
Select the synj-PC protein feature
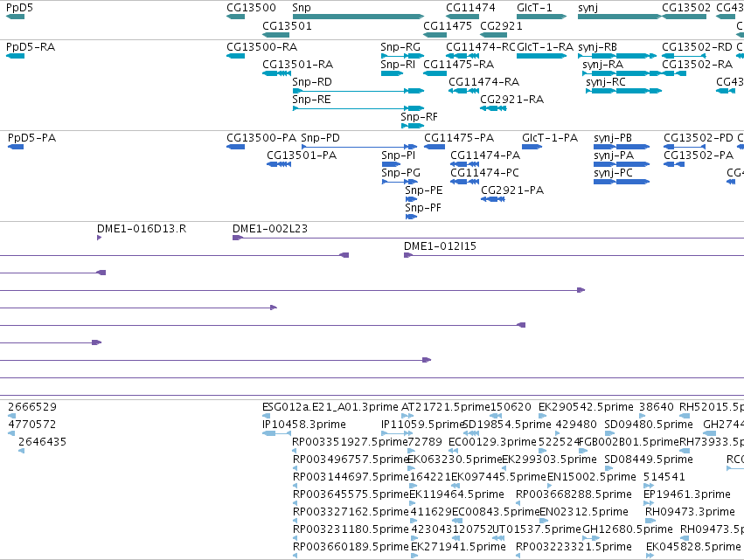pyautogui.click(x=622, y=182)
